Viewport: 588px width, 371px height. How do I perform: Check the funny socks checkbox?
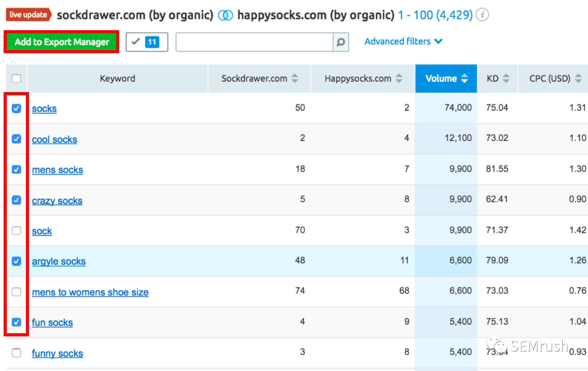point(16,353)
